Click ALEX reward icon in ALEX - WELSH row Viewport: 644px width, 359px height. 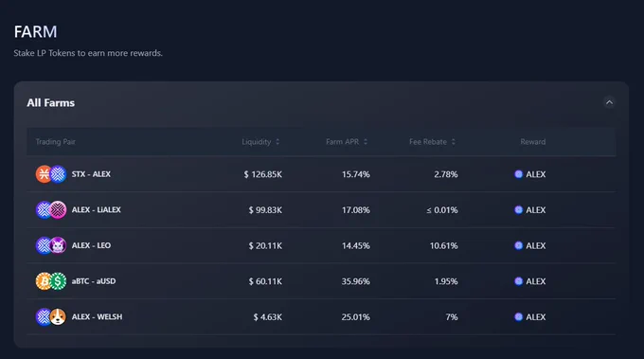[518, 316]
